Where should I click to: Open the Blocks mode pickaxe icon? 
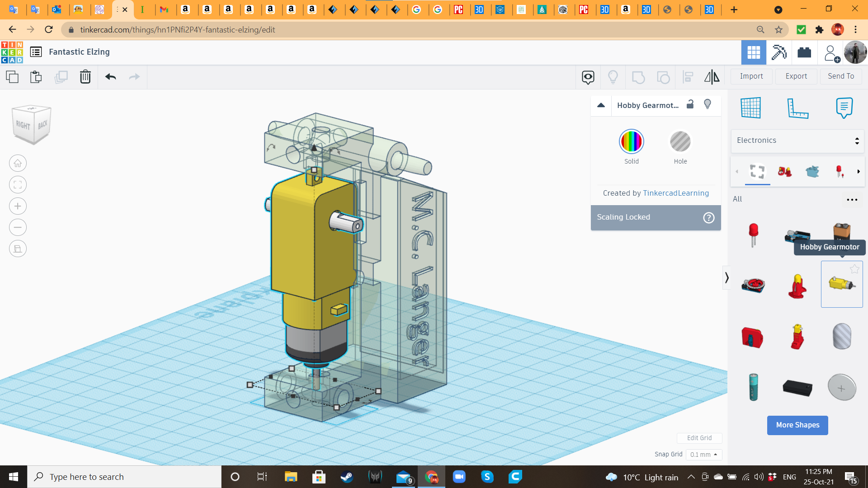778,52
